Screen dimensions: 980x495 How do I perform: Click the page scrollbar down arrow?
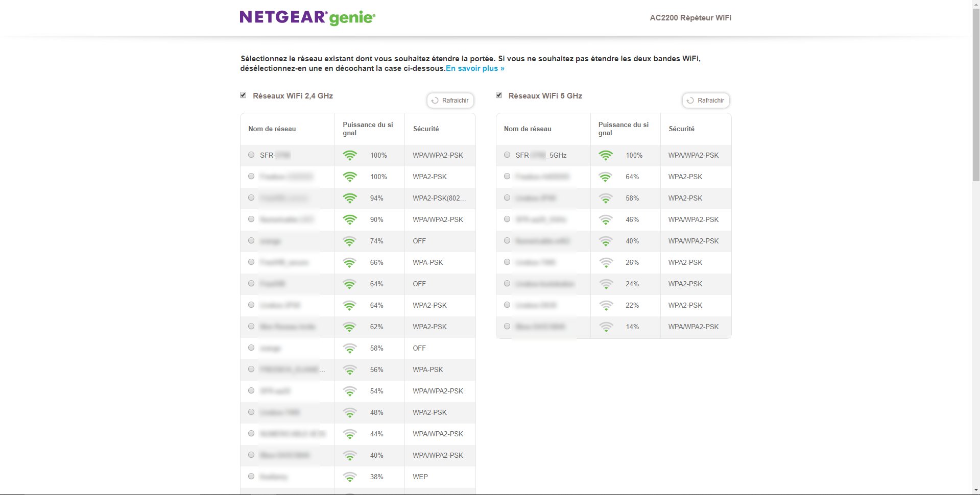[x=975, y=490]
